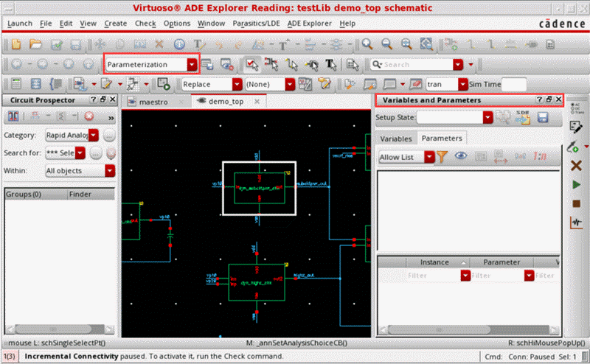The width and height of the screenshot is (590, 364).
Task: Open the Parasitics/LDE menu
Action: coord(256,24)
